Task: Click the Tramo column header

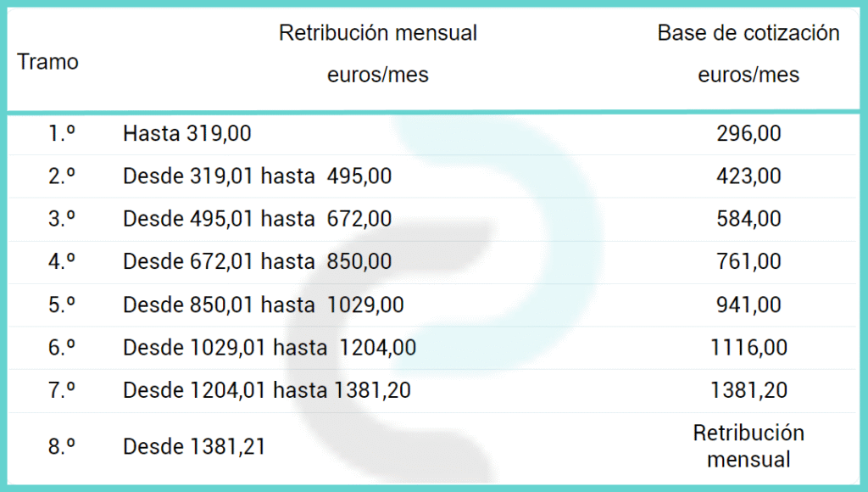Action: click(47, 61)
